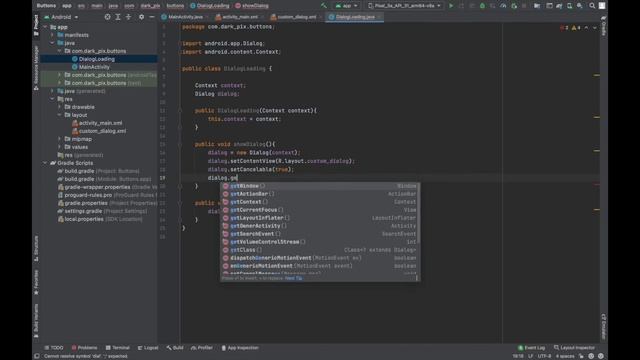Choose getLayoutInflater() from completion list
Viewport: 640px width, 360px height.
click(x=320, y=218)
